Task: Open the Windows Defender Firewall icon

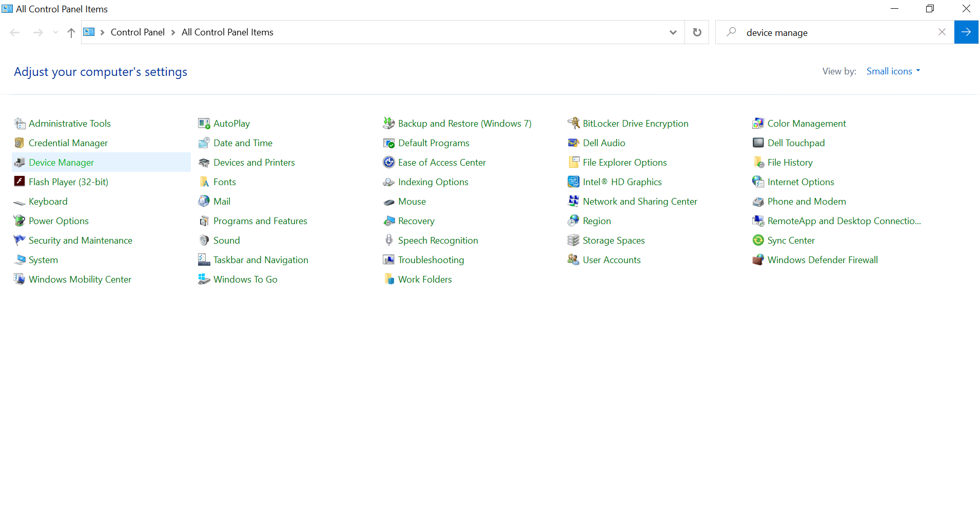Action: click(x=758, y=260)
